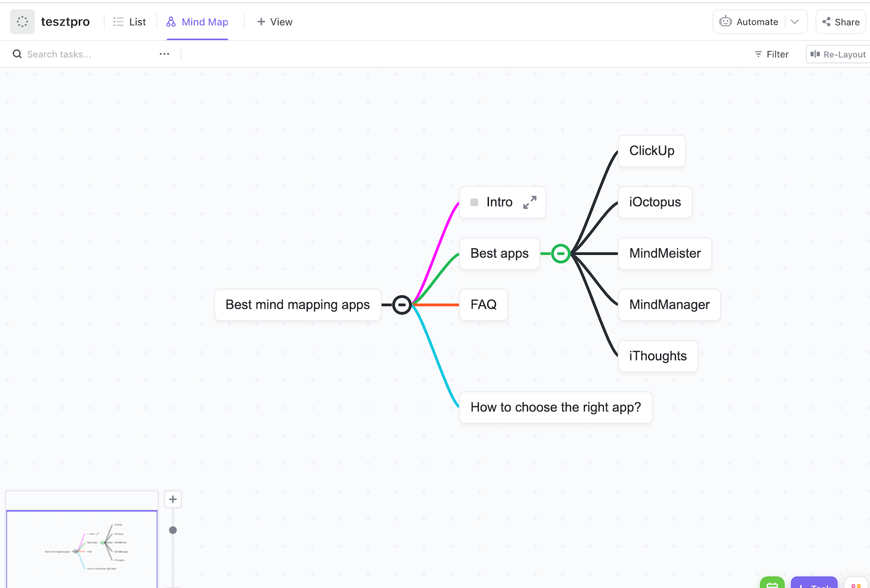Expand the Intro task with the arrows icon
Viewport: 870px width, 588px height.
530,202
